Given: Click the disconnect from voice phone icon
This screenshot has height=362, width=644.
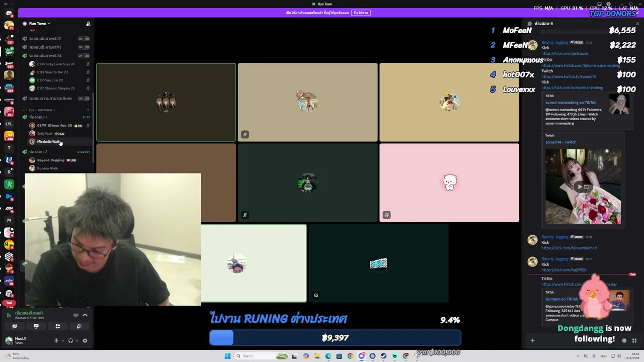Looking at the screenshot, I should point(85,315).
